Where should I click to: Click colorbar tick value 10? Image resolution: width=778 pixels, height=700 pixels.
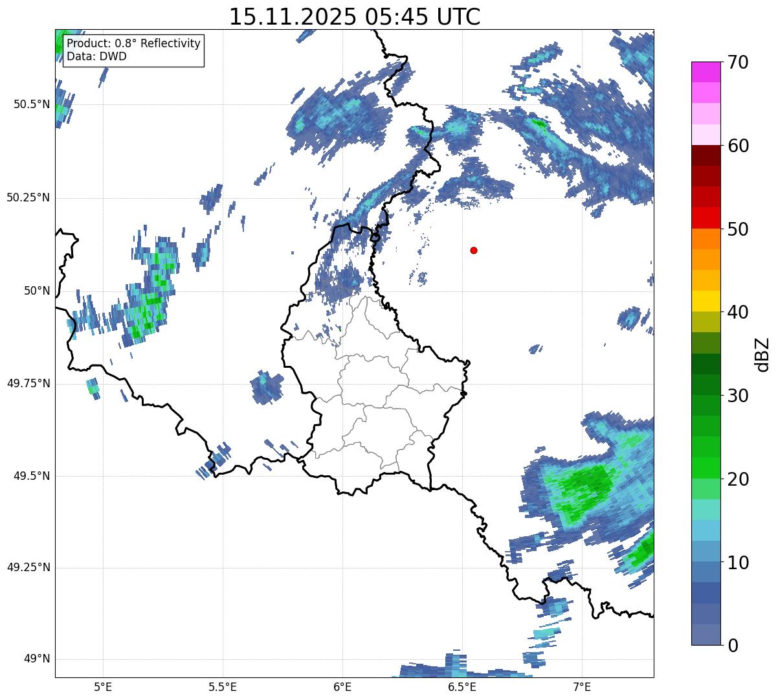[737, 563]
